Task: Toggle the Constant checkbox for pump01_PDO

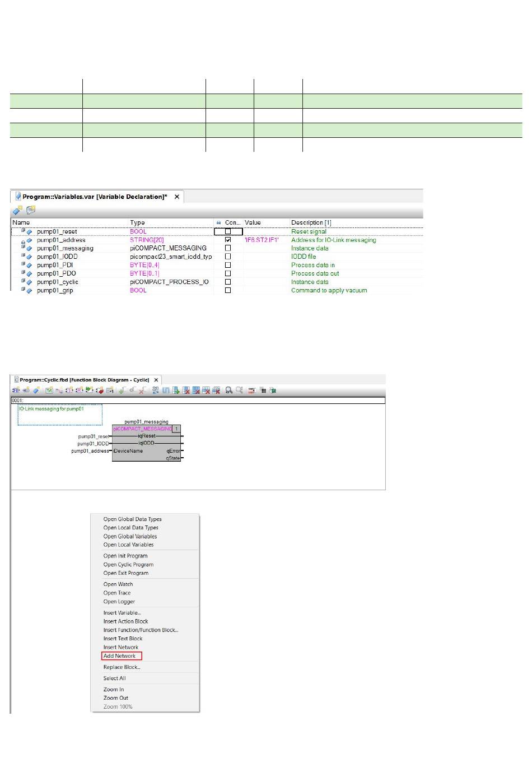Action: [x=228, y=273]
